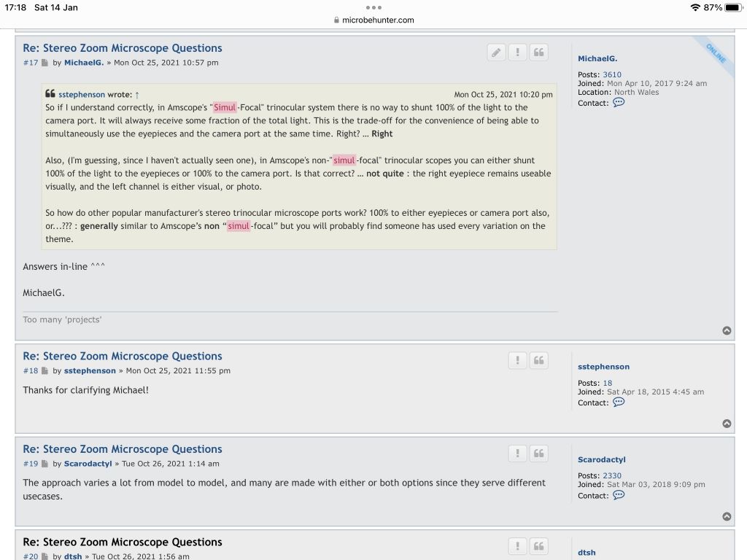
Task: Report post #20 with the exclamation icon
Action: pos(517,546)
